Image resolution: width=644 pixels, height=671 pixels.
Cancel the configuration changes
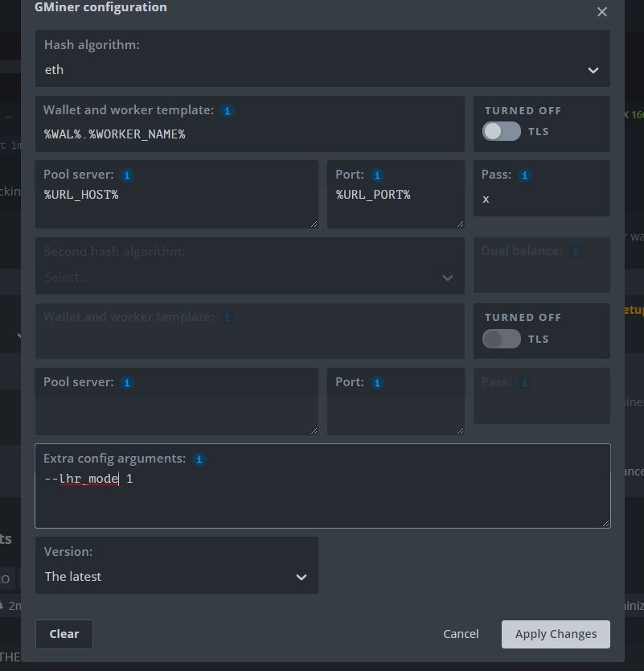(461, 634)
